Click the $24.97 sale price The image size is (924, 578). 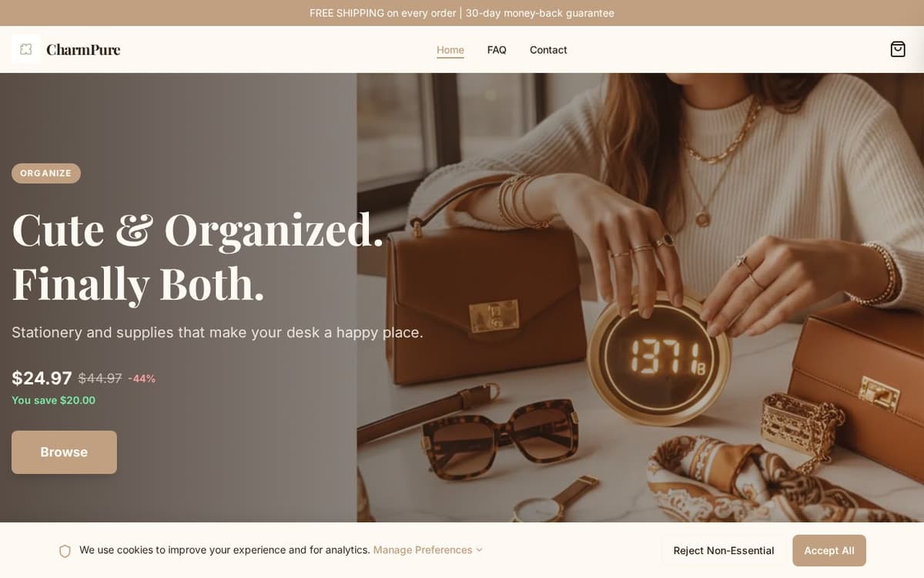click(42, 378)
